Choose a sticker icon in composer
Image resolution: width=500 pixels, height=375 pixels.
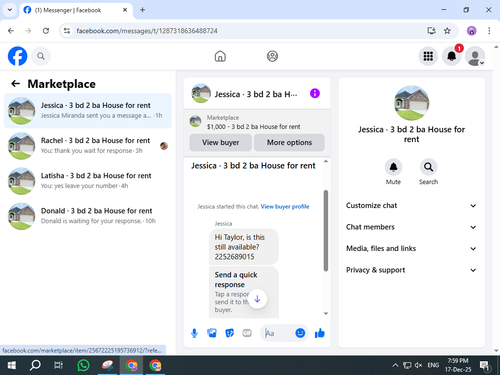pos(230,333)
